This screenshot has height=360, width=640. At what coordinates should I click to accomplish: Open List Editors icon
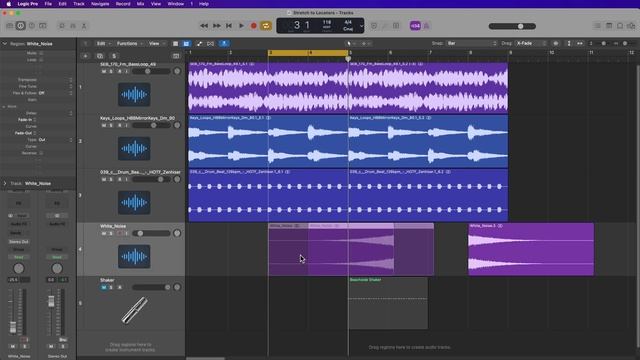tap(598, 26)
